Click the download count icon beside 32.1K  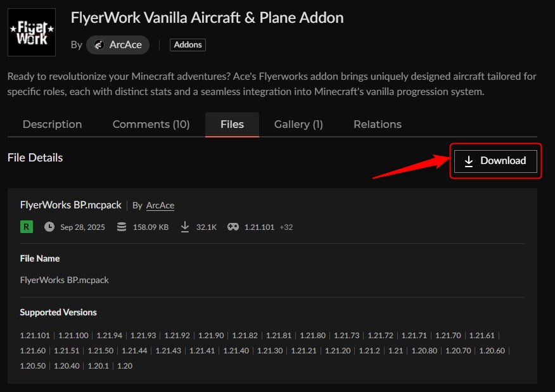click(x=184, y=226)
